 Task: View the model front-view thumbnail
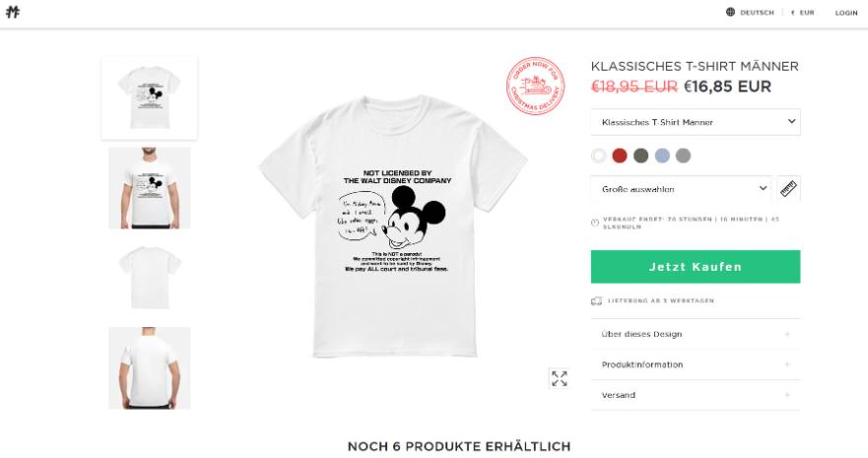pos(150,187)
